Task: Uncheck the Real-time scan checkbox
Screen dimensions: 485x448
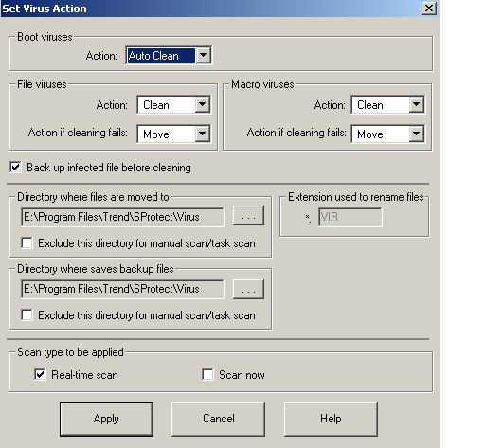Action: tap(40, 374)
